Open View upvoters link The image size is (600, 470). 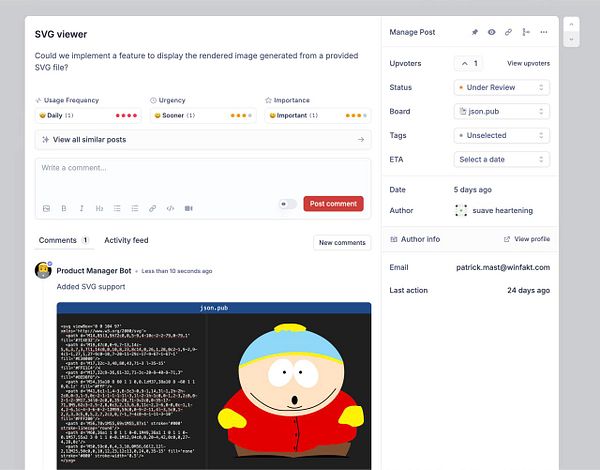point(528,64)
